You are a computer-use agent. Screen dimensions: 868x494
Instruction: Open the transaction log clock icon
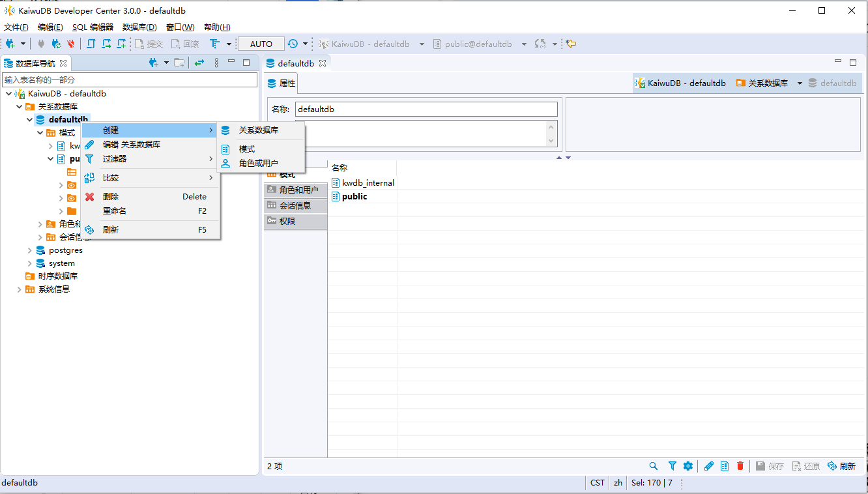pyautogui.click(x=293, y=44)
